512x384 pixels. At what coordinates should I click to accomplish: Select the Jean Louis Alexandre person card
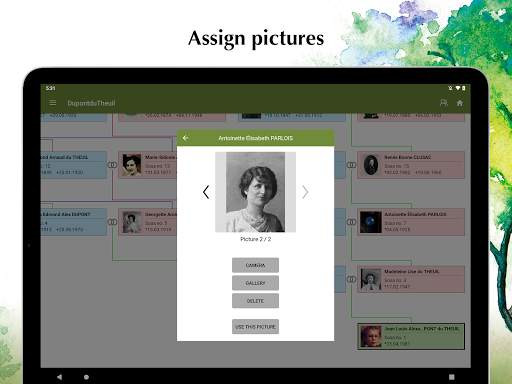click(411, 336)
